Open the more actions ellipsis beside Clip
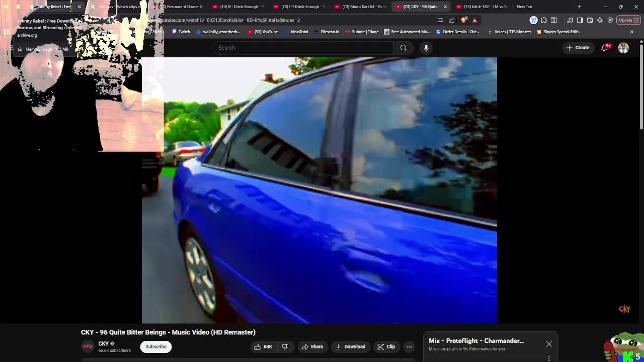Viewport: 644px width, 362px height. click(x=409, y=346)
